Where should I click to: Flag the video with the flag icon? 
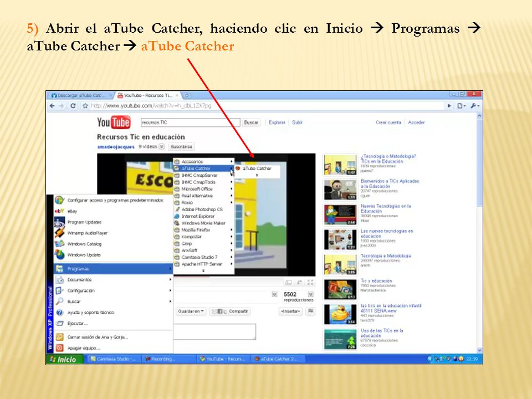pos(310,311)
